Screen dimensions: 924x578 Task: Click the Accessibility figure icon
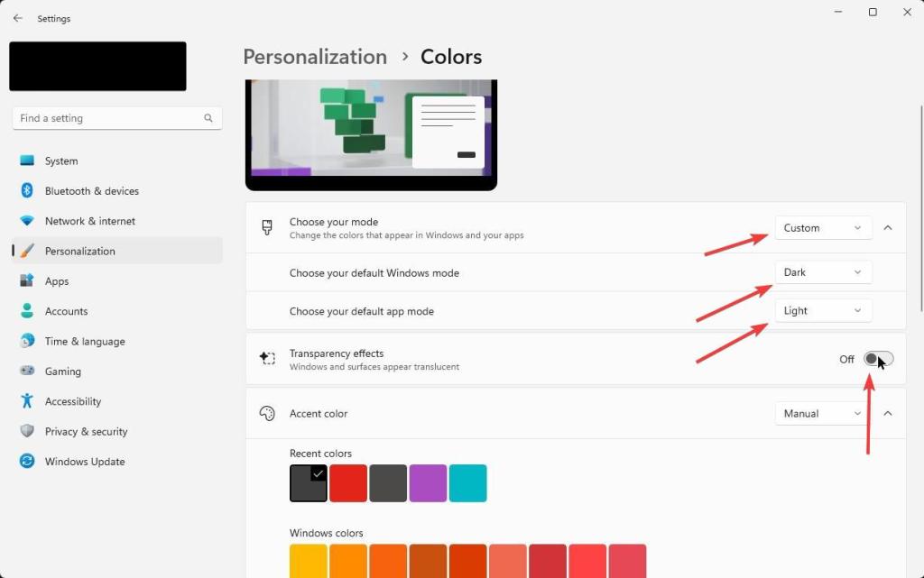27,401
